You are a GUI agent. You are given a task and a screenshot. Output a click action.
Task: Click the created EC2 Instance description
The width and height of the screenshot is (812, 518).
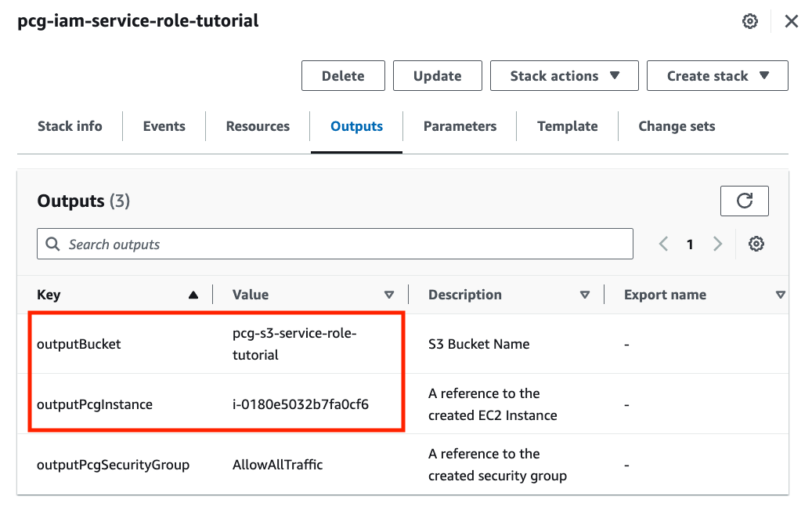(493, 404)
